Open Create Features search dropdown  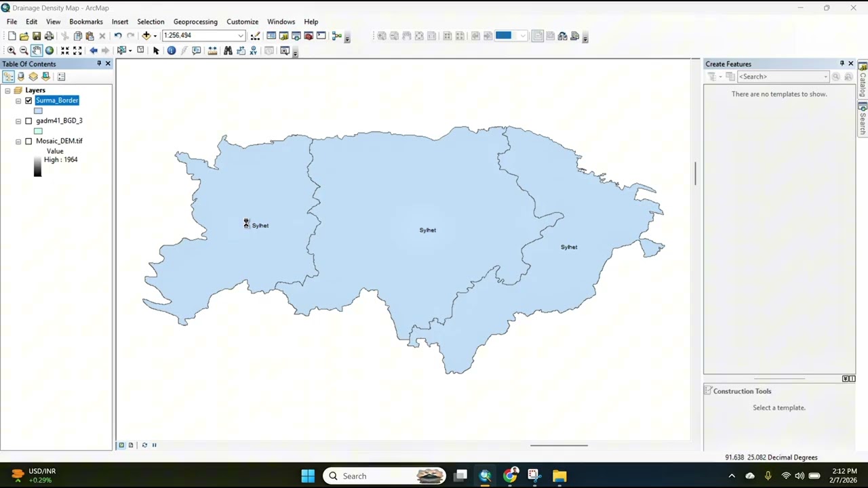(x=825, y=77)
